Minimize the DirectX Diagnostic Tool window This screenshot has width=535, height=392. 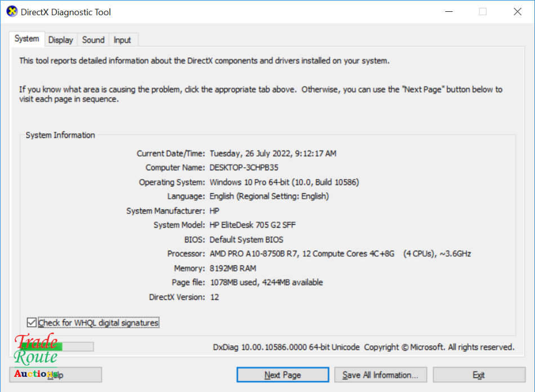coord(448,12)
